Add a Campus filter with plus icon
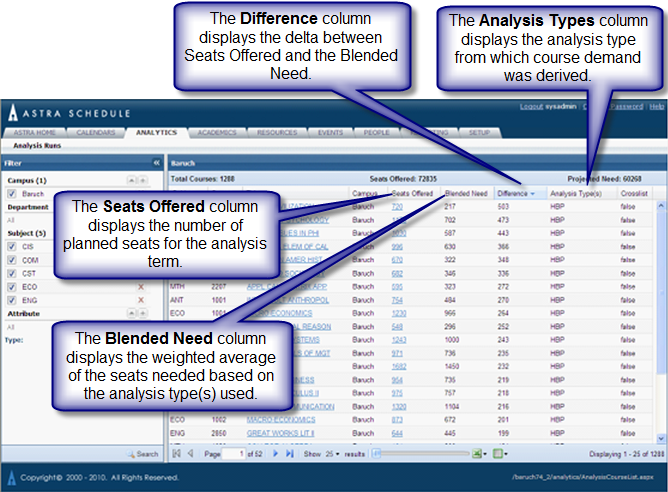The width and height of the screenshot is (668, 492). click(x=143, y=181)
